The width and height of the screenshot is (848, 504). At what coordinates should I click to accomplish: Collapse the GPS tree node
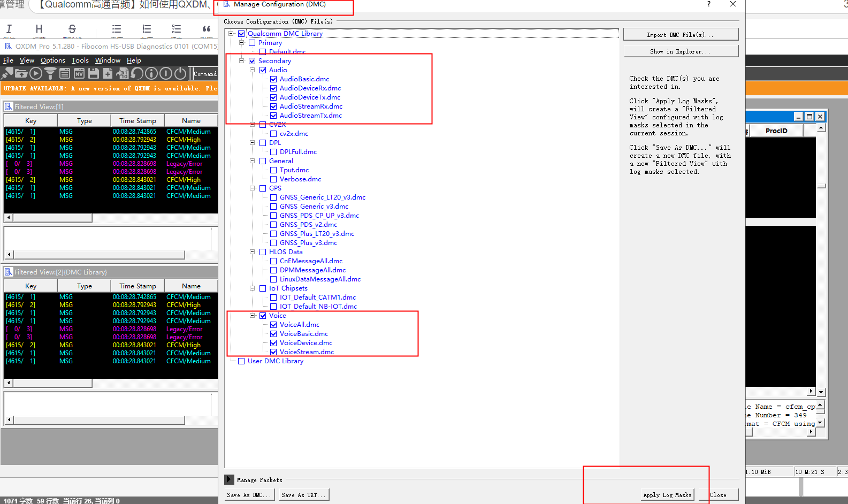pos(253,188)
